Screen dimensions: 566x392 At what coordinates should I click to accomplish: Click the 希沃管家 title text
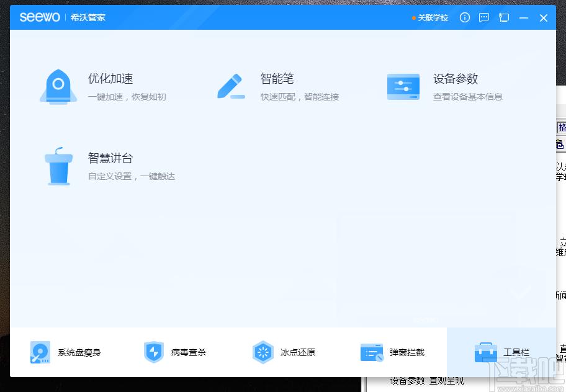[x=88, y=17]
